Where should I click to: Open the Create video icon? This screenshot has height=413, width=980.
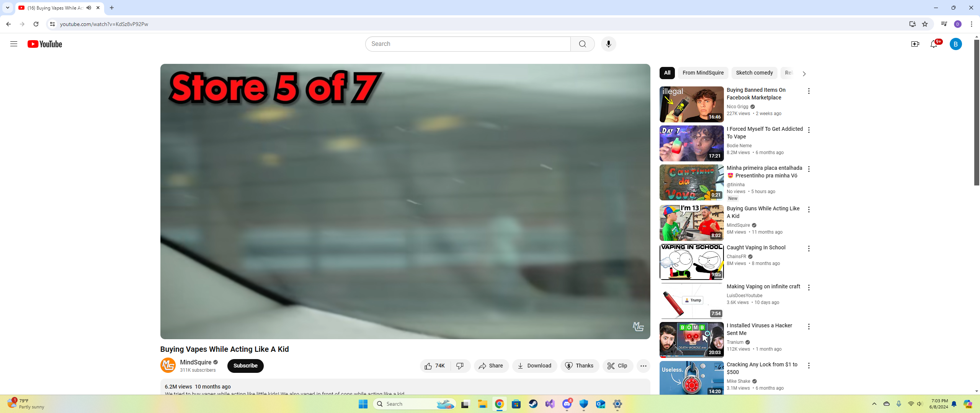coord(915,44)
